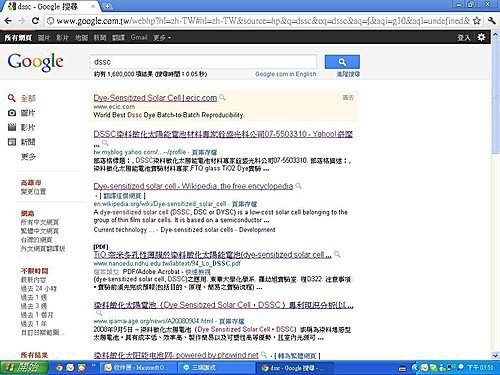Click quick view link for PDF result
This screenshot has height=375, width=500.
198,272
